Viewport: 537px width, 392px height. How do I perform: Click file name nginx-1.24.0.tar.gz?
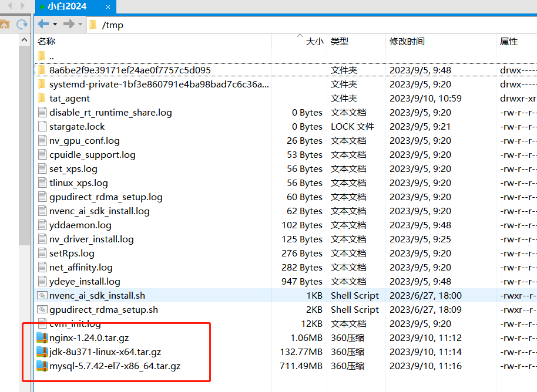click(x=89, y=338)
